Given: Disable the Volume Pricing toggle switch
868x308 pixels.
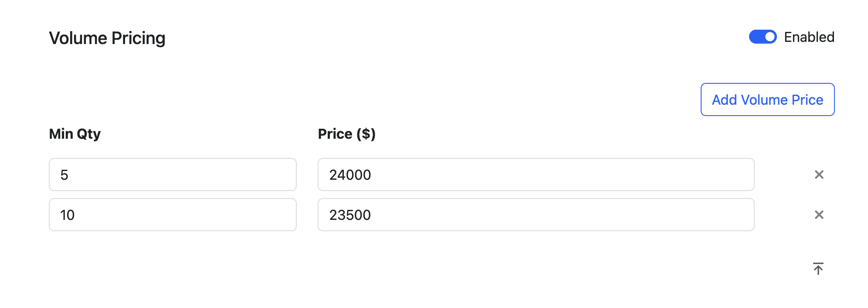Looking at the screenshot, I should 763,37.
